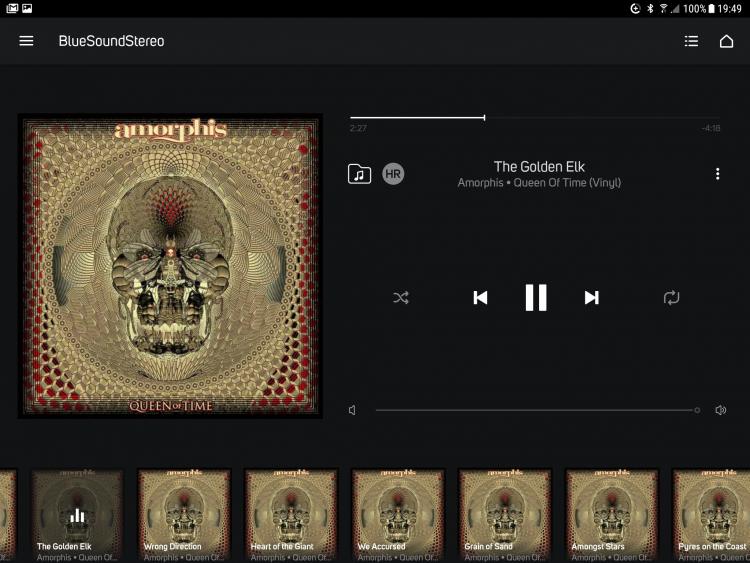Click The Golden Elk song title
The width and height of the screenshot is (750, 563).
(x=539, y=166)
